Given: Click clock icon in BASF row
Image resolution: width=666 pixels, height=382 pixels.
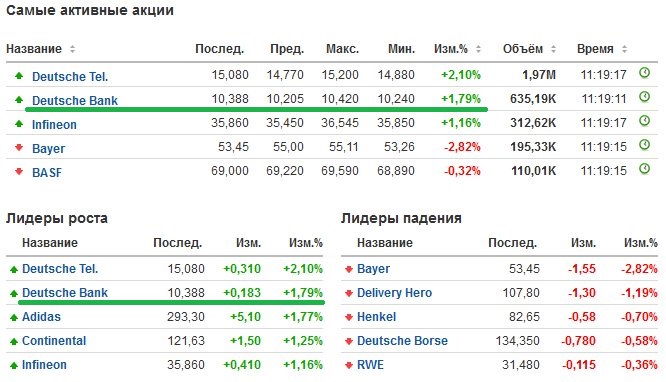Looking at the screenshot, I should click(644, 169).
